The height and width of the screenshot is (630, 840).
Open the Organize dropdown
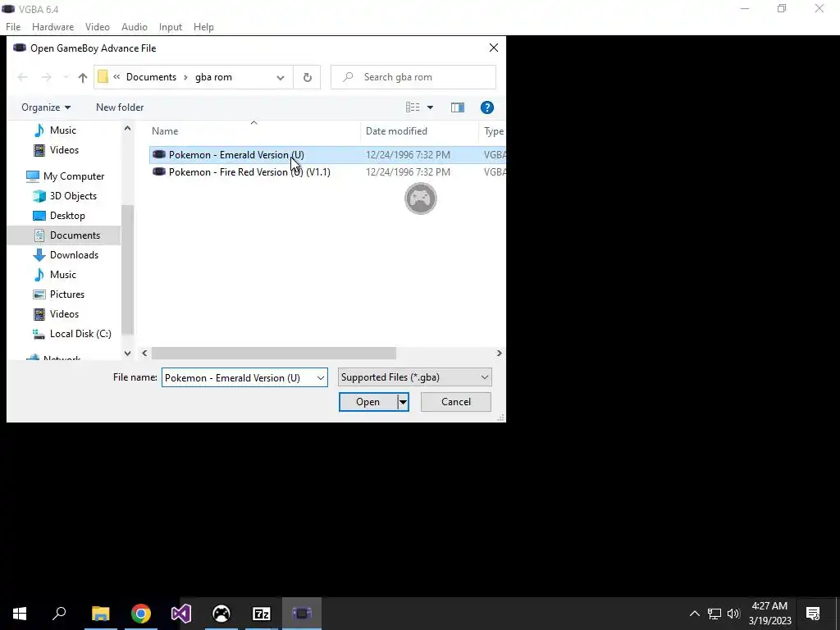click(x=46, y=107)
